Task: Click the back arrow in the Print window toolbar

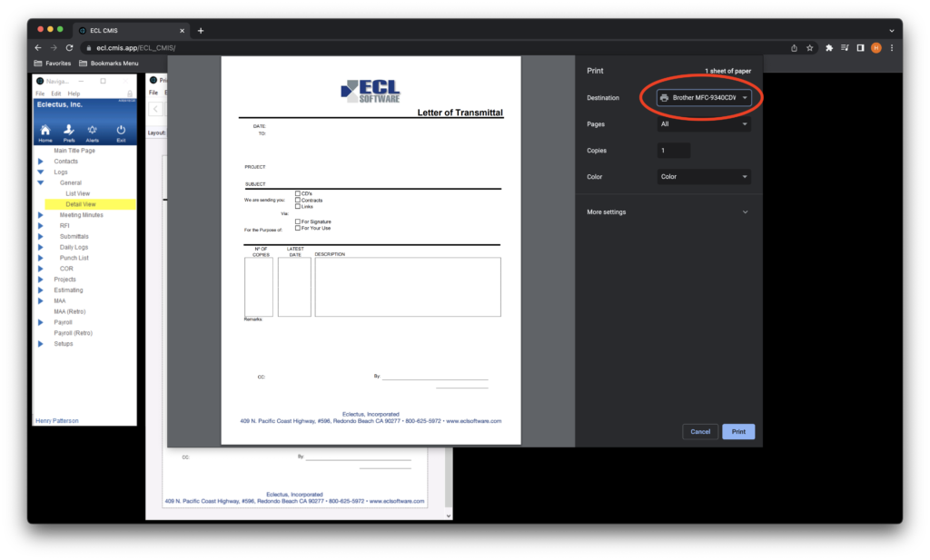Action: point(155,109)
